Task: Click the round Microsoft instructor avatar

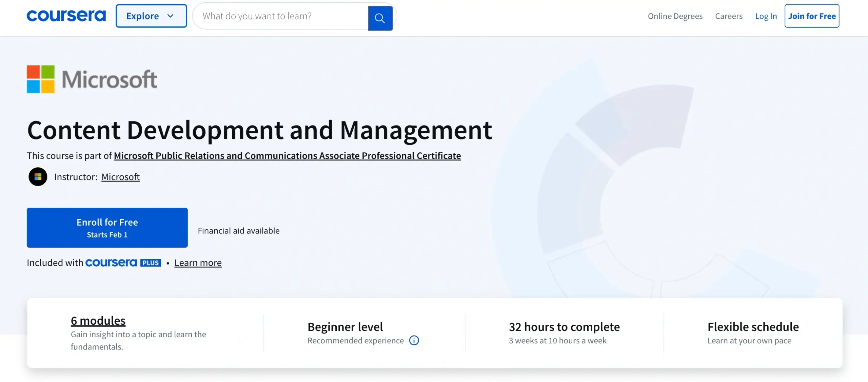Action: click(x=38, y=177)
